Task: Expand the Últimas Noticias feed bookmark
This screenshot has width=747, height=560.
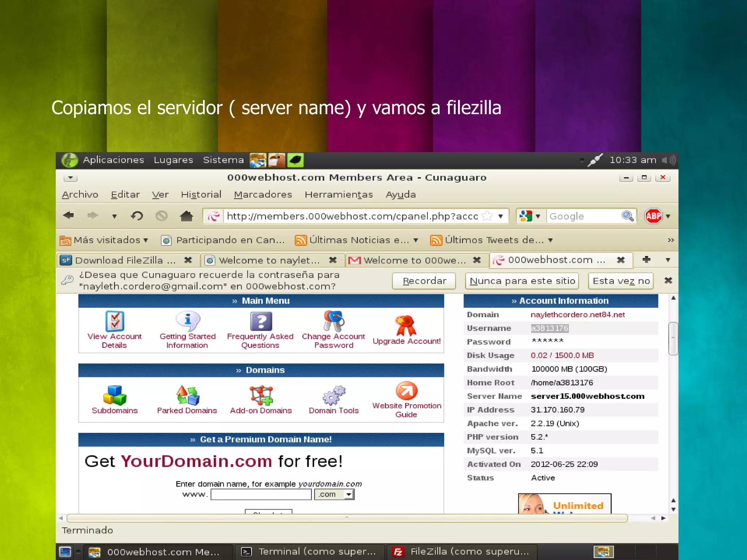Action: (356, 240)
